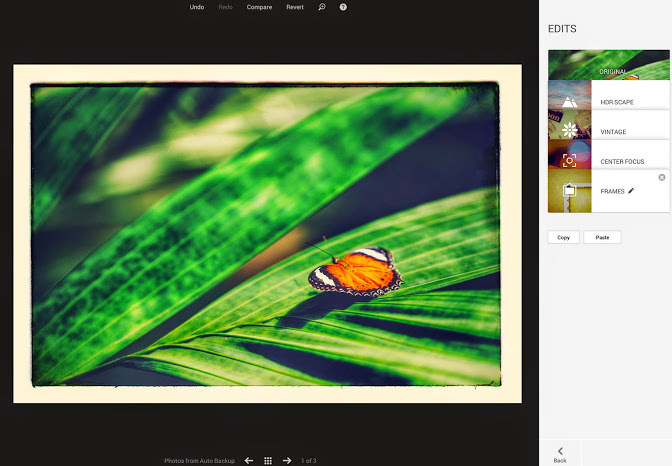
Task: Click the Redo option
Action: (226, 7)
